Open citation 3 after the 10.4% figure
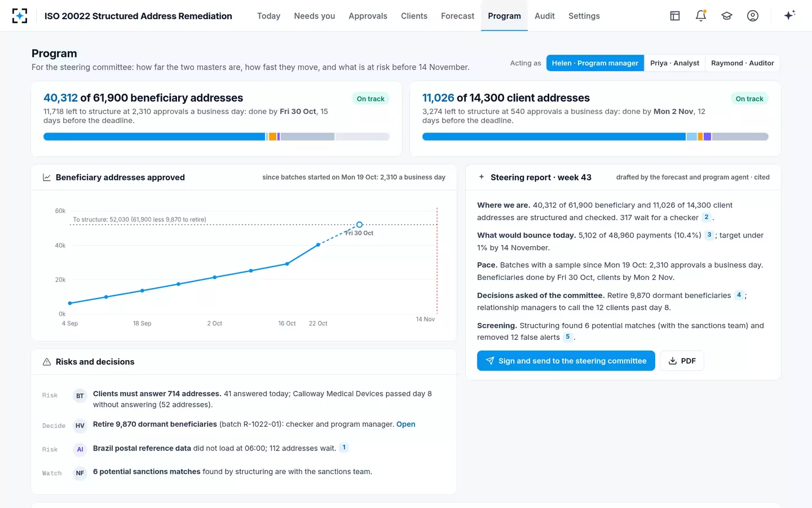 tap(709, 235)
